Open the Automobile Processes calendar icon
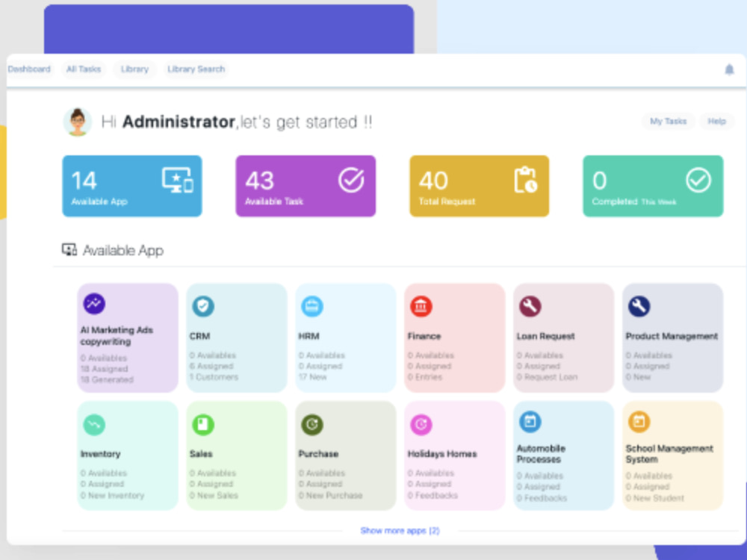 (x=530, y=421)
